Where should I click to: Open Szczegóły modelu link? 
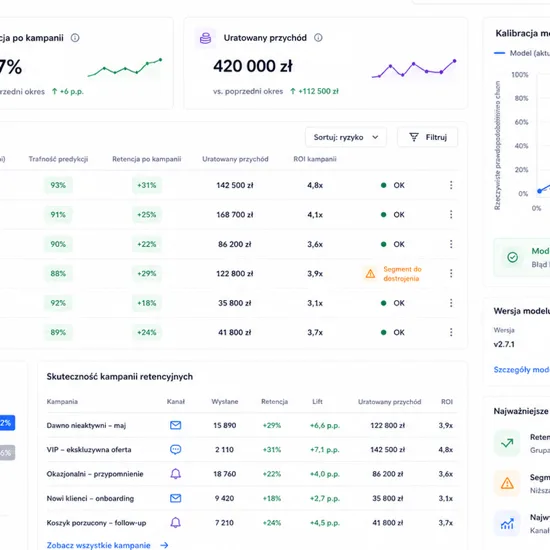[x=522, y=370]
